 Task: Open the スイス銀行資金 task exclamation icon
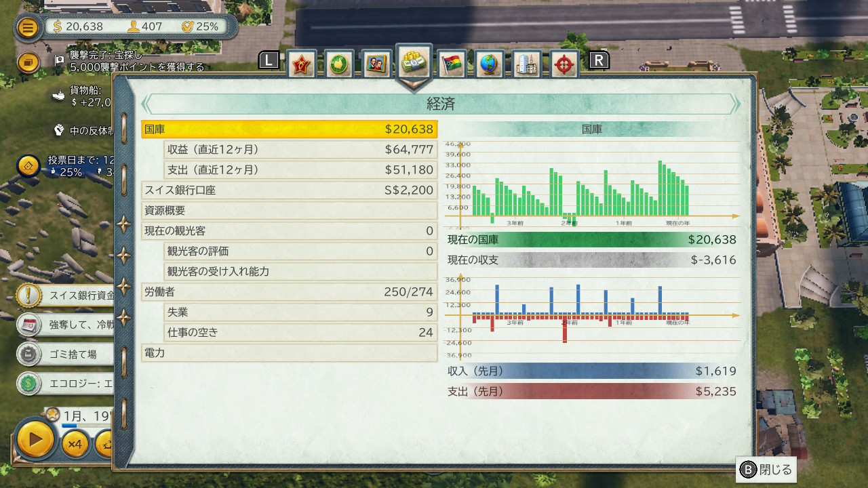tap(28, 296)
